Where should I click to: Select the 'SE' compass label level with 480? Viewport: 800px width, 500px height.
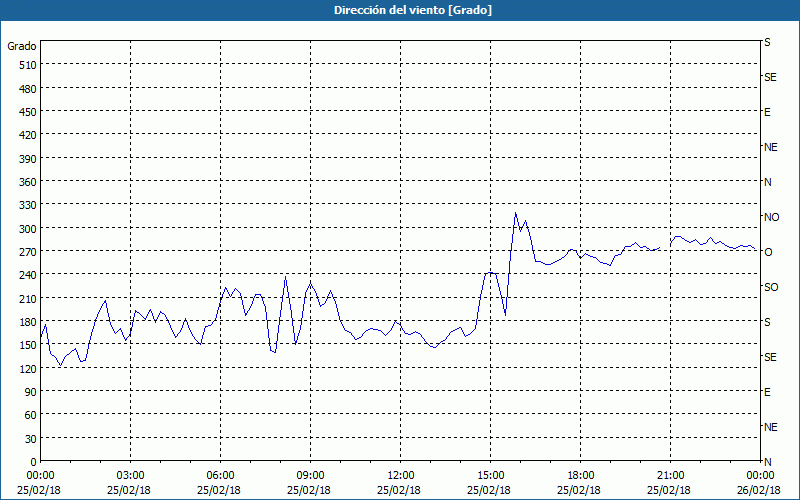click(x=770, y=77)
